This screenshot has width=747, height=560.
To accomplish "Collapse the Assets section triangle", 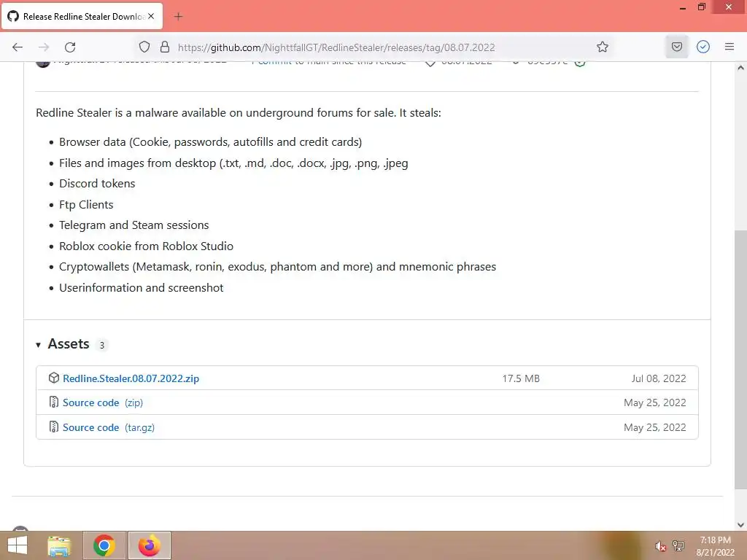I will [38, 345].
